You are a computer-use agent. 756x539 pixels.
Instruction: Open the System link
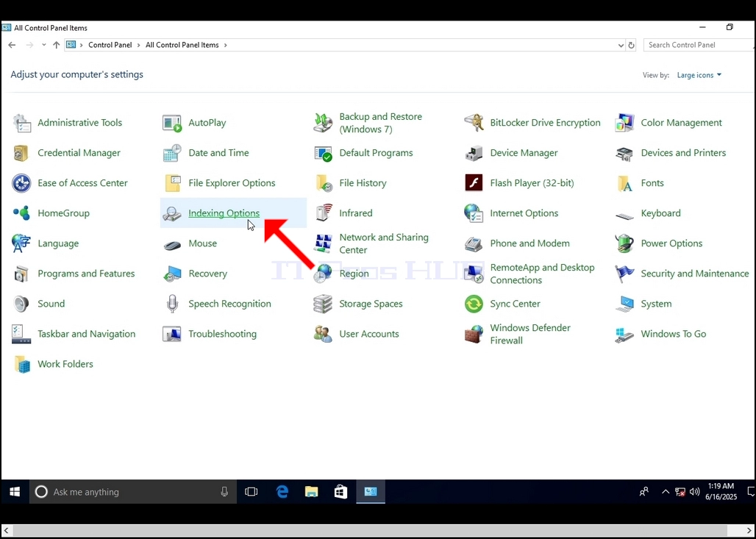tap(656, 304)
